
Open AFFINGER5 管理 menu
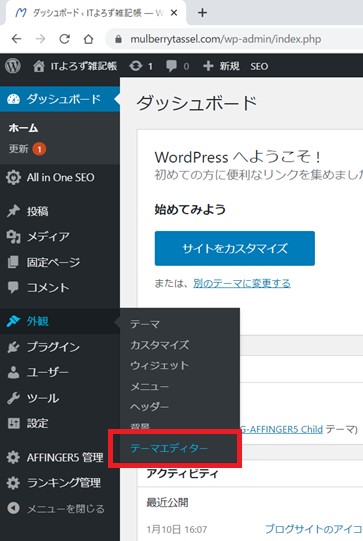pos(60,457)
